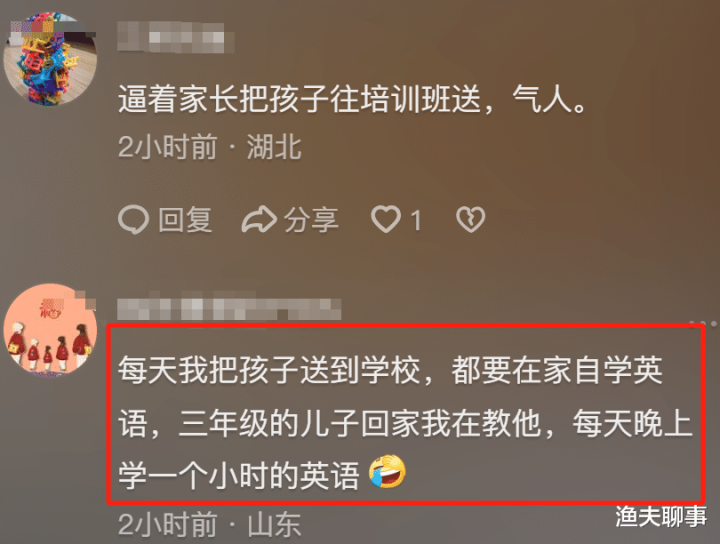Click the laughing-crying emoji in comment

click(x=388, y=471)
